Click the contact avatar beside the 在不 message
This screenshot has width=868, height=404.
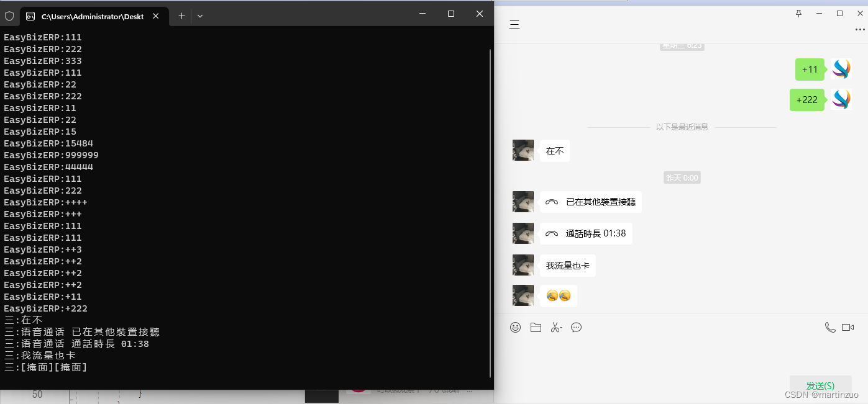click(x=523, y=150)
